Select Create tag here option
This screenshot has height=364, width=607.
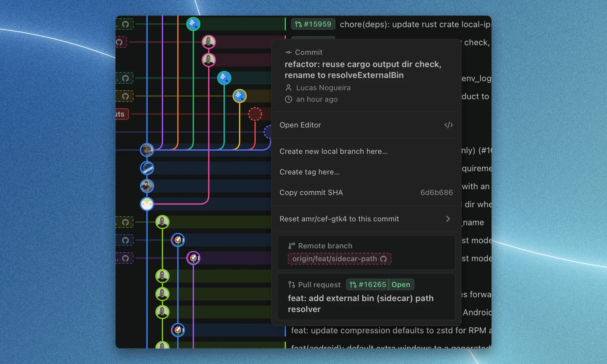click(x=366, y=172)
